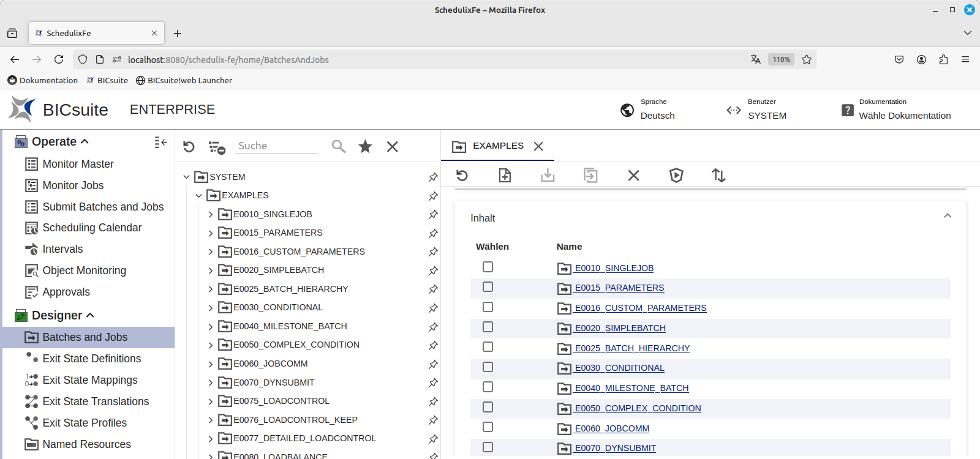Open the E0030_CONDITIONAL link
Viewport: 980px width, 459px height.
(x=619, y=368)
